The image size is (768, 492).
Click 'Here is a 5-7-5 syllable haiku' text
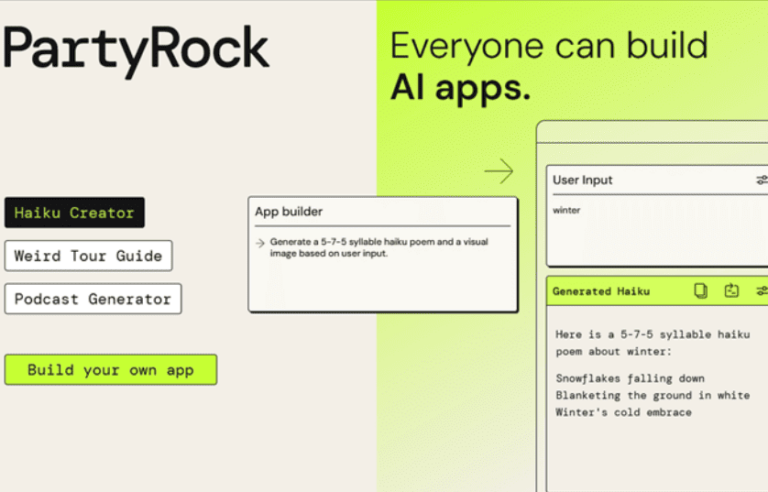point(652,334)
